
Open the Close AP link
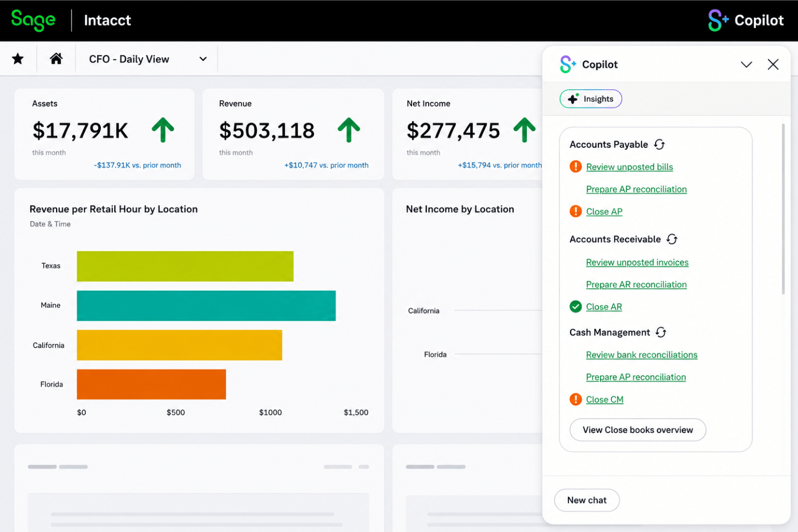[x=604, y=212]
